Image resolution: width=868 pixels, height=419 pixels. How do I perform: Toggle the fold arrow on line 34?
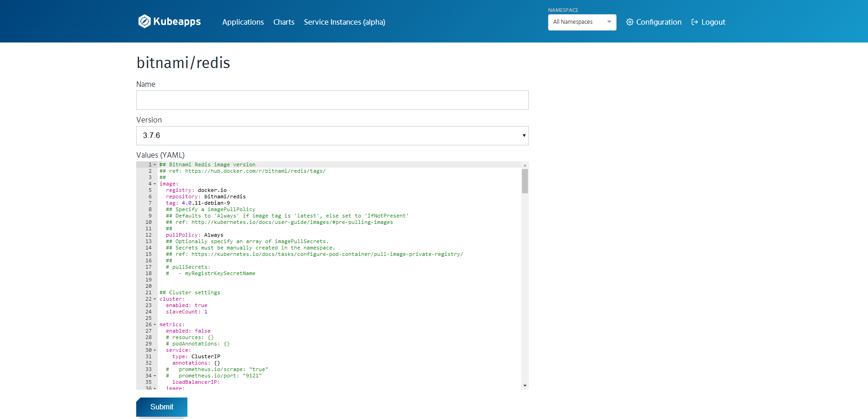coord(154,376)
